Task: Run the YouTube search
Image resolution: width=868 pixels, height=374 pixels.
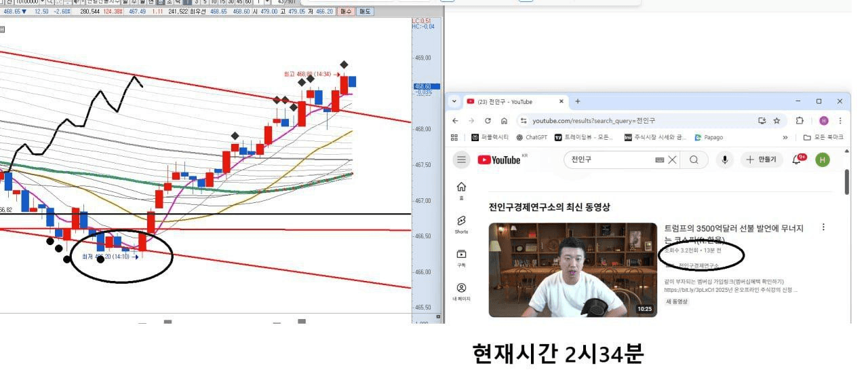Action: pyautogui.click(x=694, y=160)
